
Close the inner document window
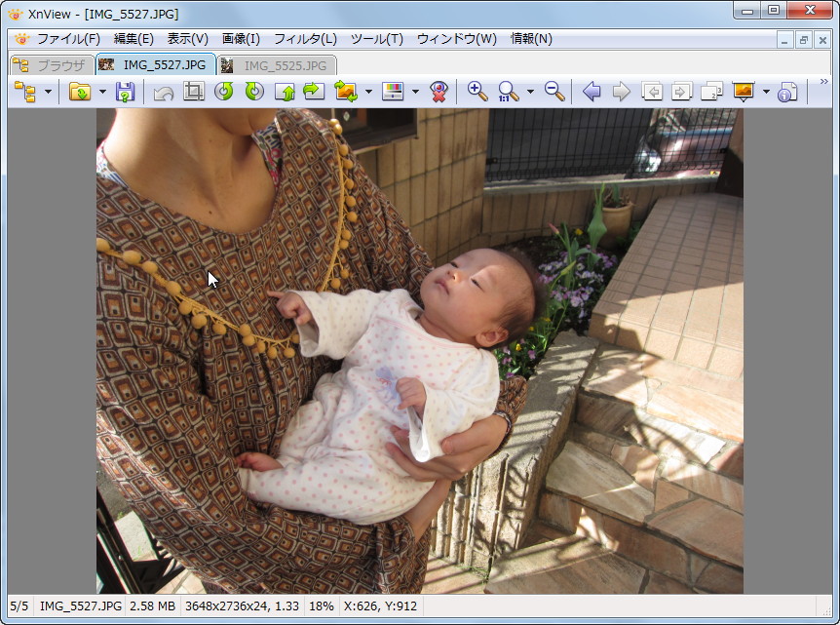pyautogui.click(x=822, y=40)
